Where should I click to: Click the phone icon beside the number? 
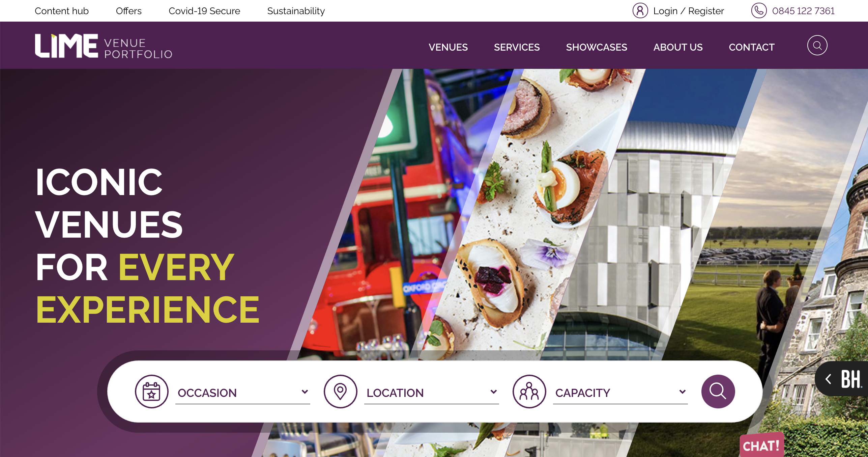click(759, 10)
